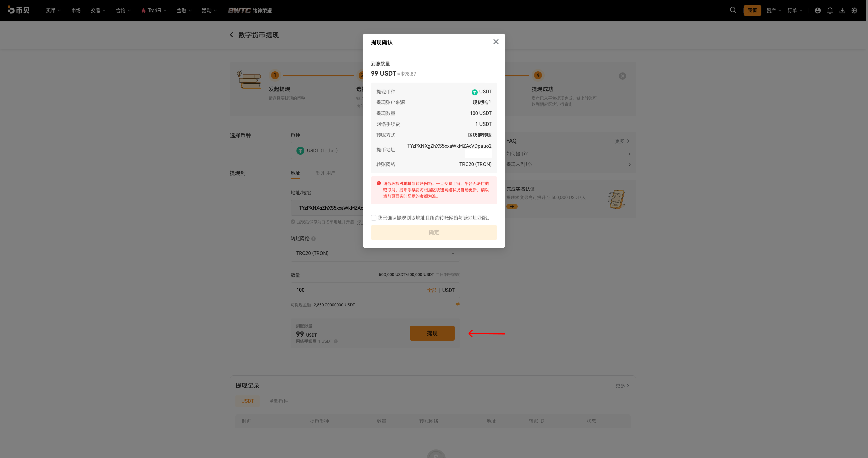Select the 全部币种 records tab
The width and height of the screenshot is (868, 458).
(278, 401)
